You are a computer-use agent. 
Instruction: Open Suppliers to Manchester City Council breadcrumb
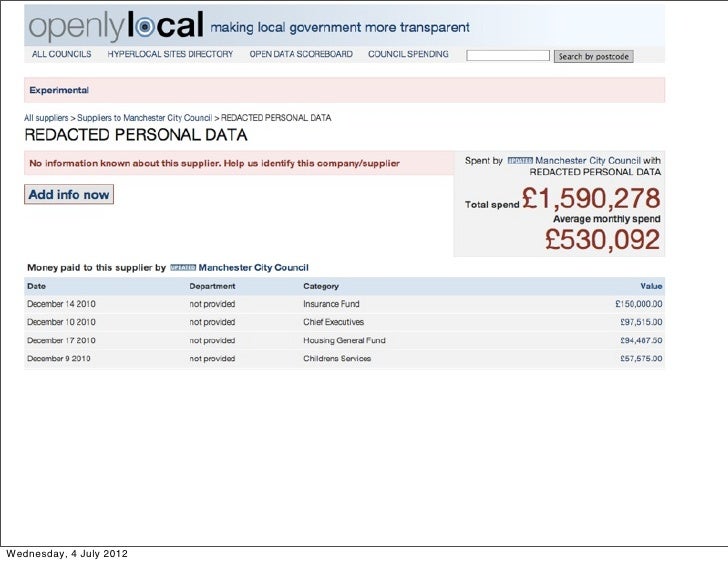click(x=144, y=118)
